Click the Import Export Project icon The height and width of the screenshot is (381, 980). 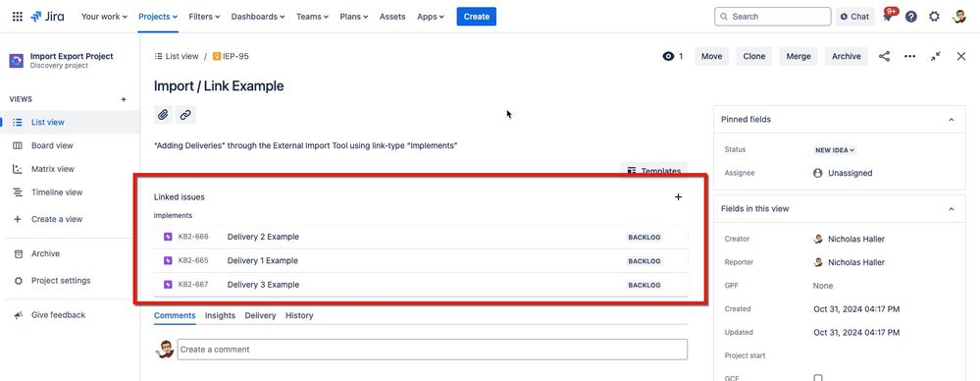pyautogui.click(x=17, y=61)
